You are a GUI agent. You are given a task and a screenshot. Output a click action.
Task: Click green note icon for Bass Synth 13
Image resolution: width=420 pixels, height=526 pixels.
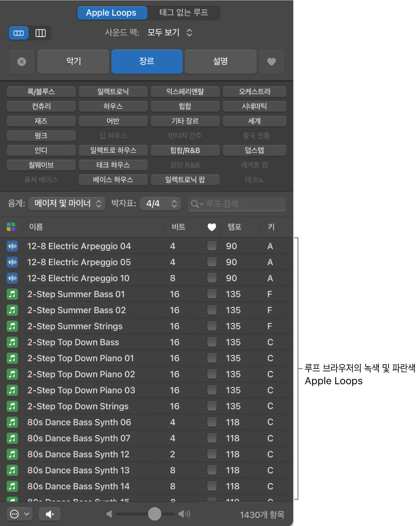click(12, 470)
